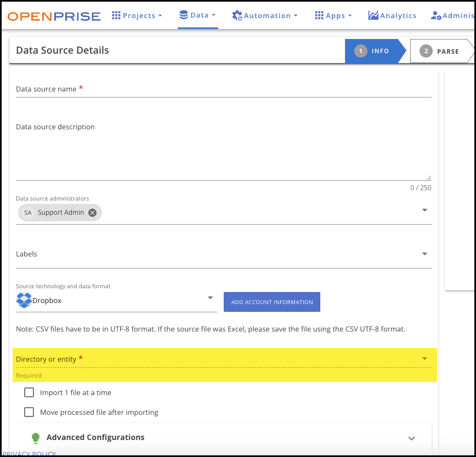Click the Dropbox source icon
476x457 pixels.
(x=23, y=300)
